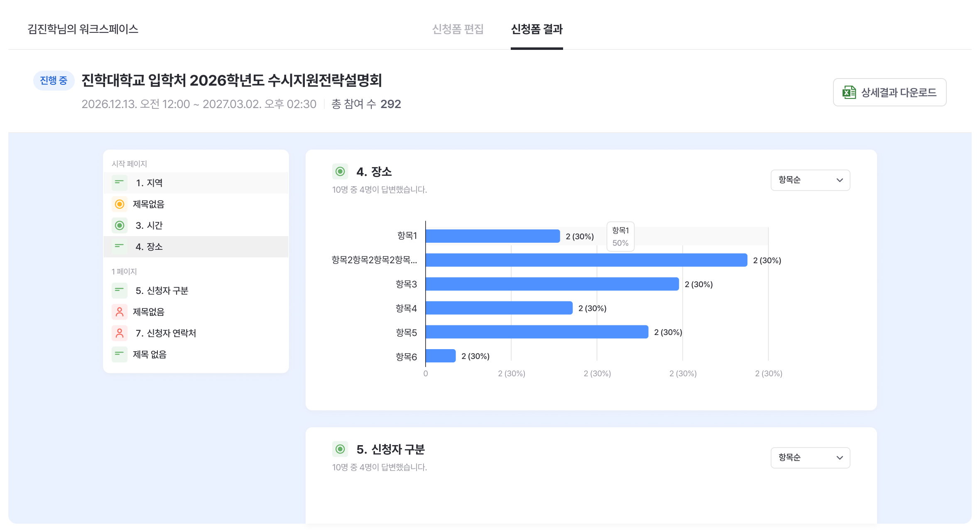Select 제목 없음 item at sidebar bottom

[x=149, y=355]
